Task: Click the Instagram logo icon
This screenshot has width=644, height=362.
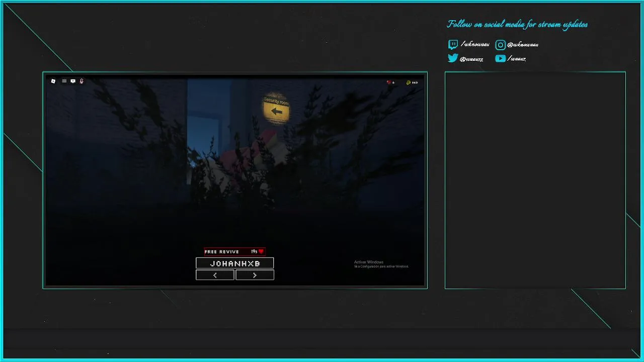Action: tap(500, 45)
